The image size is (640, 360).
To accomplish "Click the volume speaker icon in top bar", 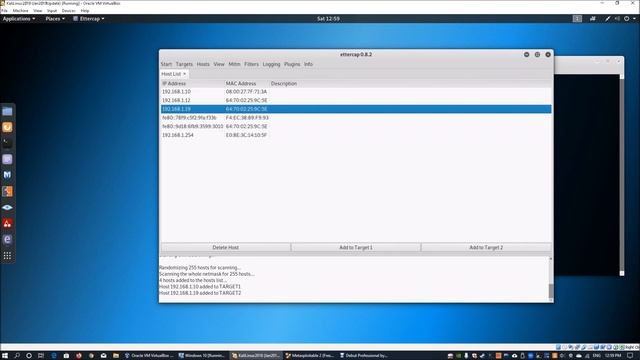I will click(x=617, y=18).
